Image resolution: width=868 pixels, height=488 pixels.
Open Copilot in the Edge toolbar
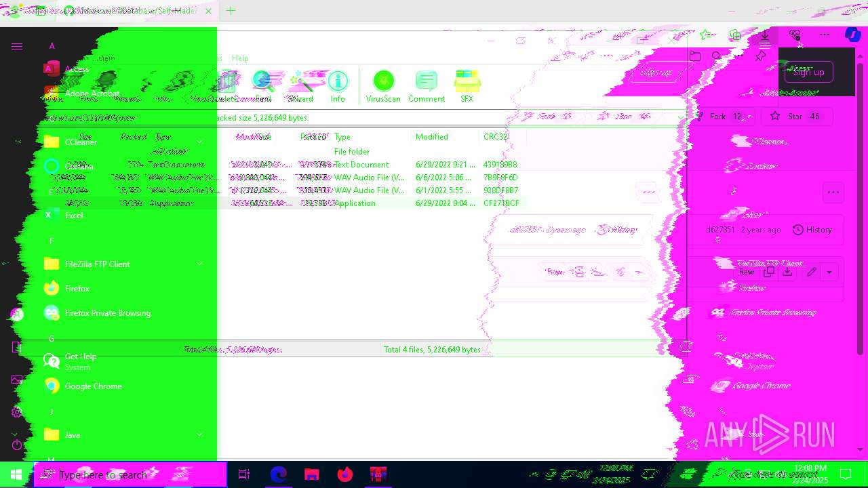(x=853, y=35)
